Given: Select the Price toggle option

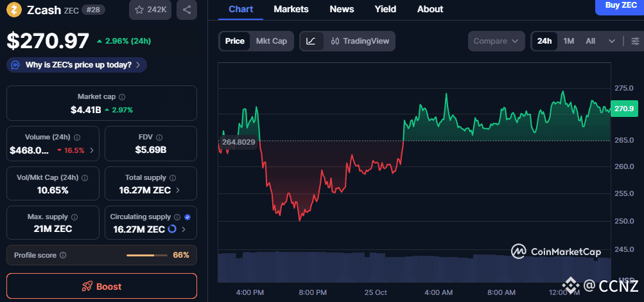Looking at the screenshot, I should pos(234,41).
